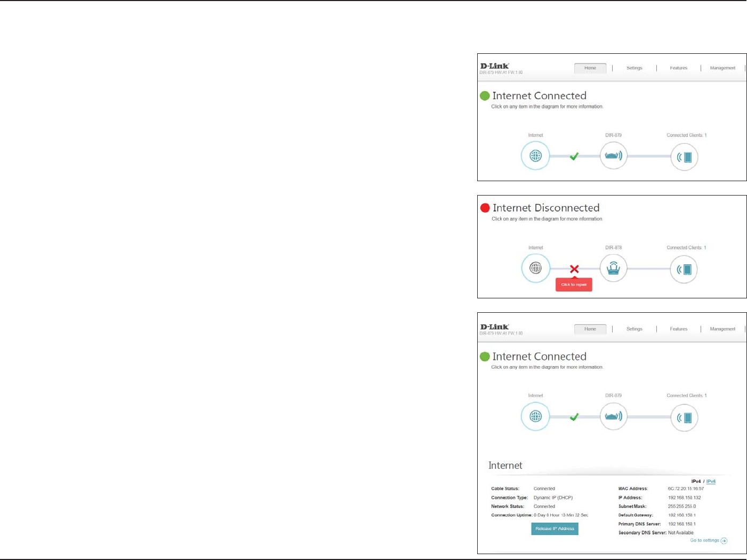Viewport: 747px width, 560px height.
Task: Click the Connection Type value Dynamic IP (DHCP)
Action: (x=553, y=498)
